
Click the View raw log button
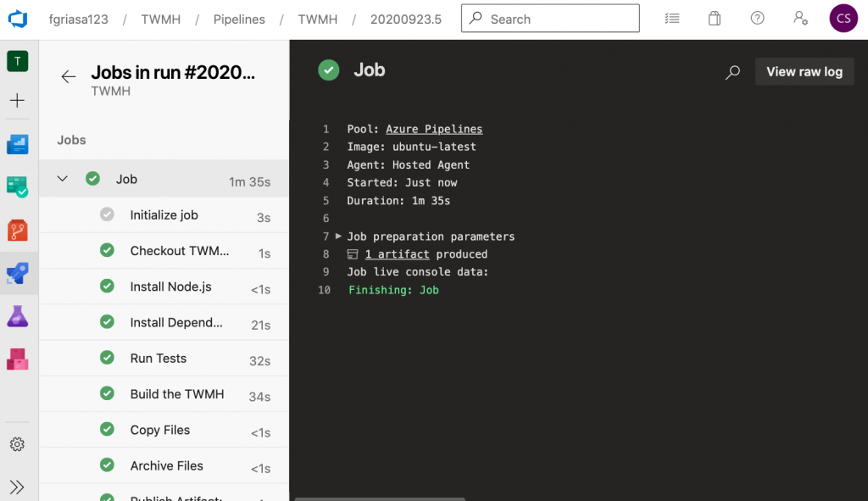click(804, 72)
